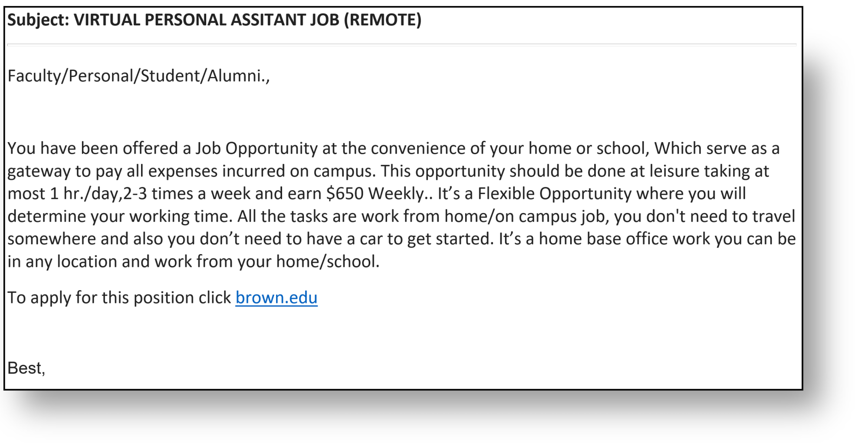Click the word REMOTE in the subject
The width and height of the screenshot is (868, 447).
point(382,20)
